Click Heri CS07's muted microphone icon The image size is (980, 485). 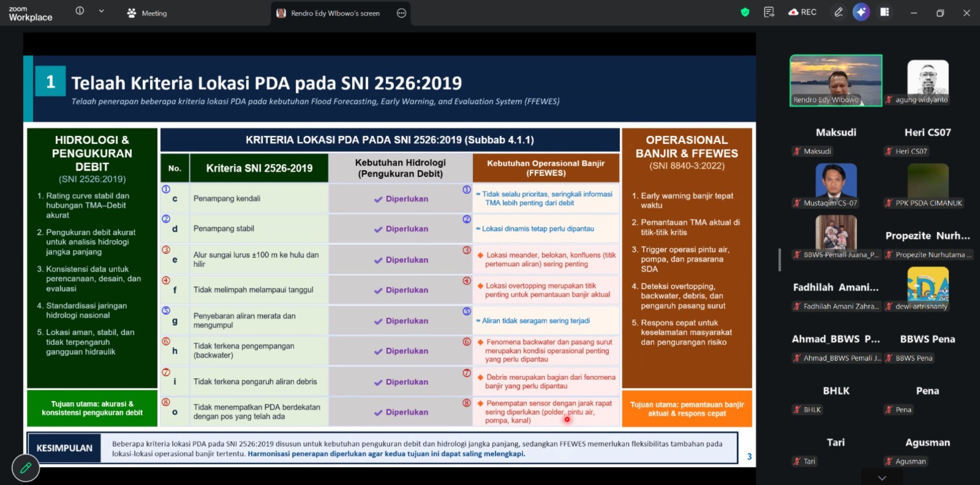[x=889, y=151]
